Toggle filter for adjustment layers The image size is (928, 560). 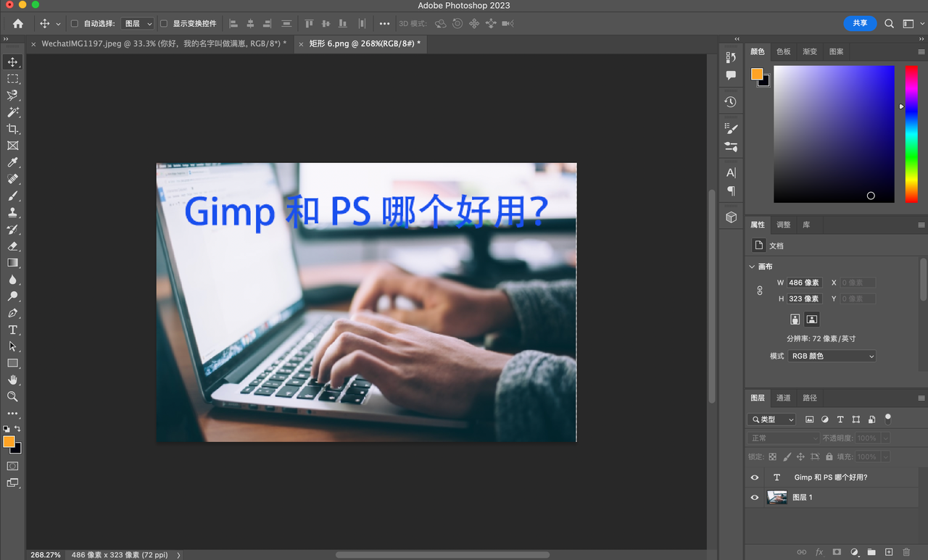pyautogui.click(x=825, y=419)
